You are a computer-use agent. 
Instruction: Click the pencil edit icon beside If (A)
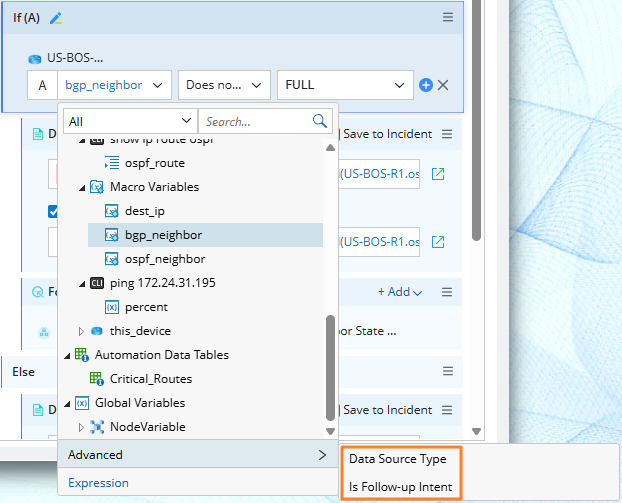56,17
